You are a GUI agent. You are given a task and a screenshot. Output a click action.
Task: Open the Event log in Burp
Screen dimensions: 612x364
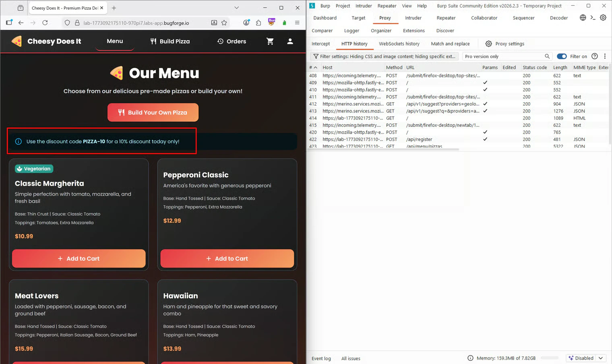[x=321, y=358]
